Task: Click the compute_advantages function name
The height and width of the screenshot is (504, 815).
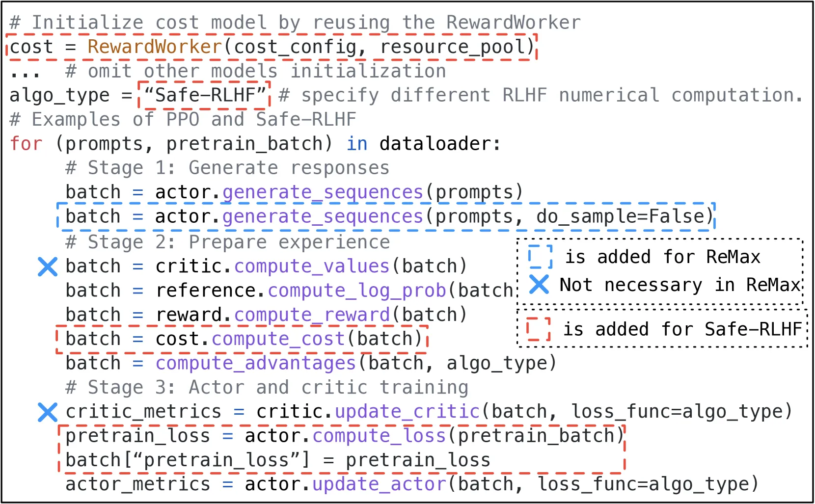Action: [256, 363]
